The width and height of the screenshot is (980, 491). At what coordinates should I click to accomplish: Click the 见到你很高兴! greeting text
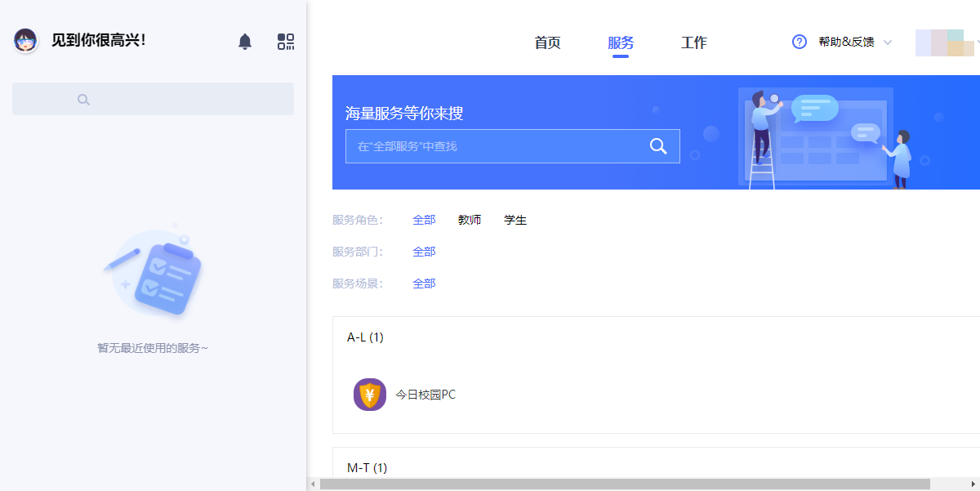99,40
